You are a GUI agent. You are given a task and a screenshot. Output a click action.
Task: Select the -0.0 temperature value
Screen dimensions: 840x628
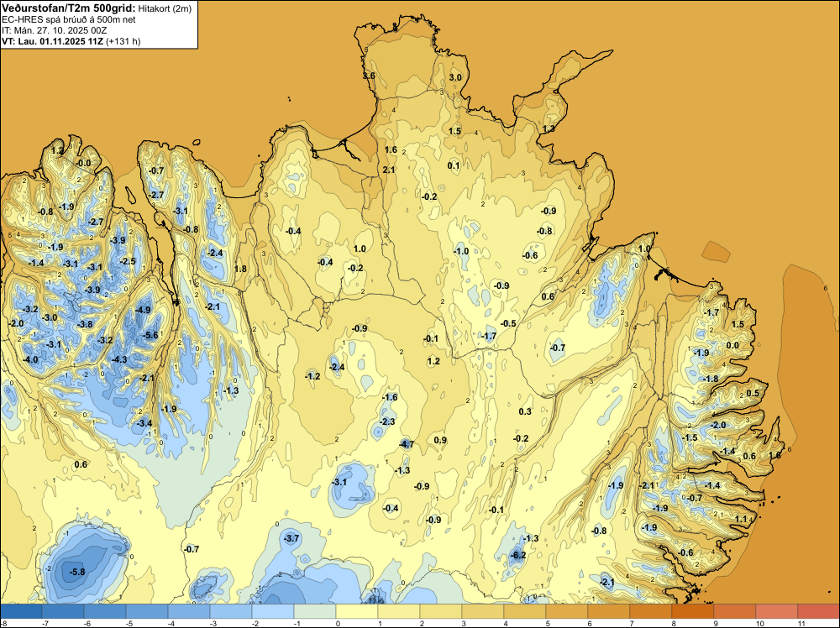point(83,163)
